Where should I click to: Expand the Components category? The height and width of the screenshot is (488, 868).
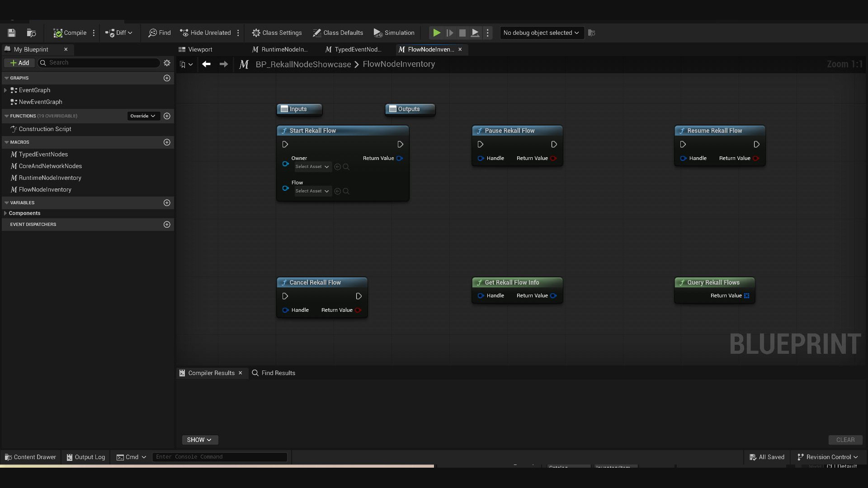[5, 213]
